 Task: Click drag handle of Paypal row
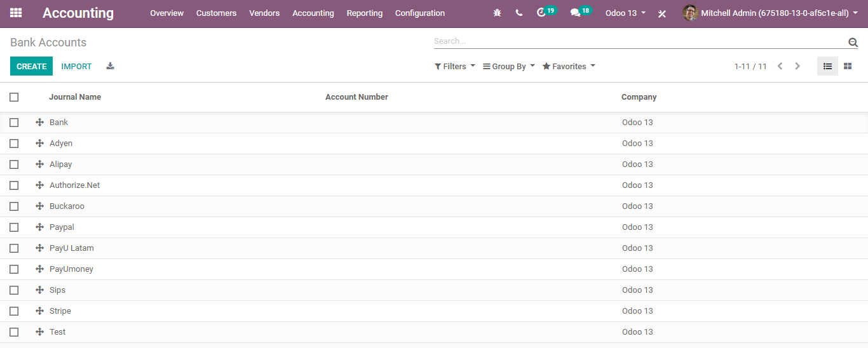39,227
